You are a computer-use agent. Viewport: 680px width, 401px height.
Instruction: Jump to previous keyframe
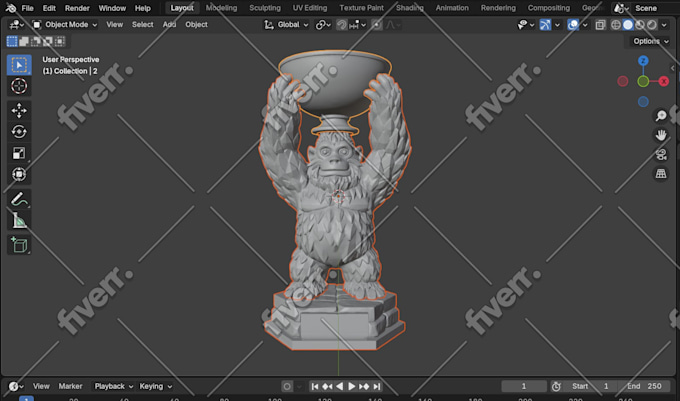point(327,386)
